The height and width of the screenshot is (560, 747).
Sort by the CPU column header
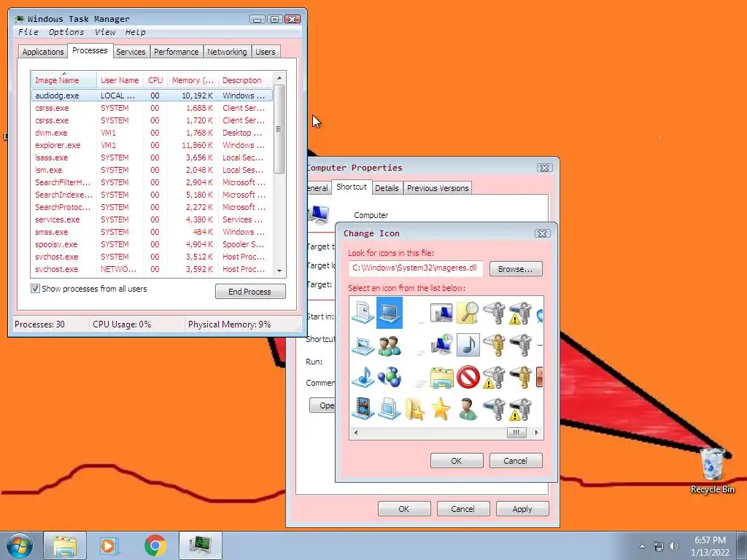click(155, 80)
